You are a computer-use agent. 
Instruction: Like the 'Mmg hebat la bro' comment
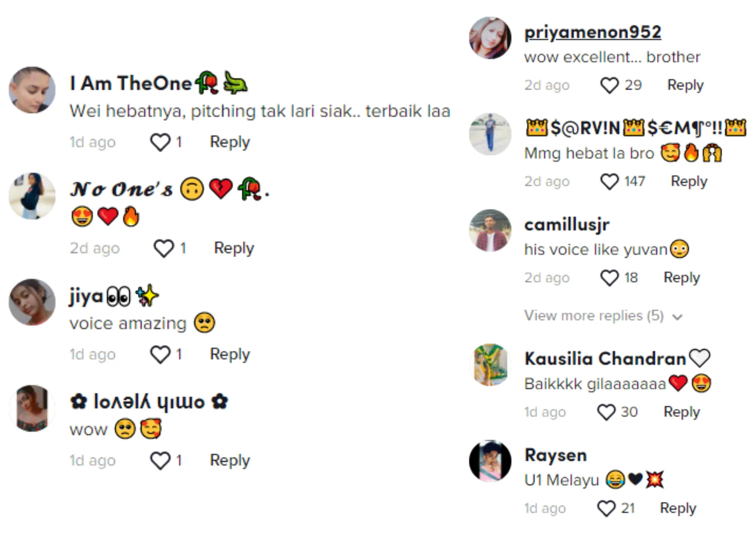coord(609,182)
